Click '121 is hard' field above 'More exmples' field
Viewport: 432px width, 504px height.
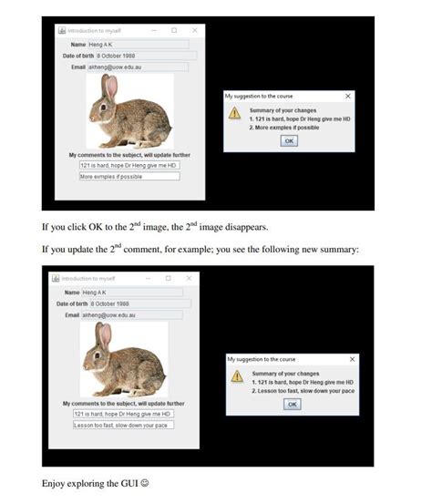point(129,165)
